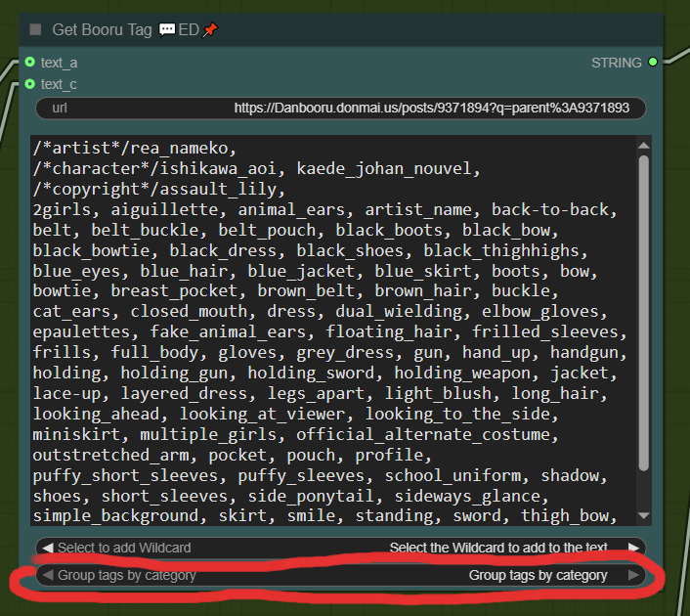This screenshot has height=616, width=690.
Task: Click the sideways_glance tag
Action: click(x=467, y=497)
